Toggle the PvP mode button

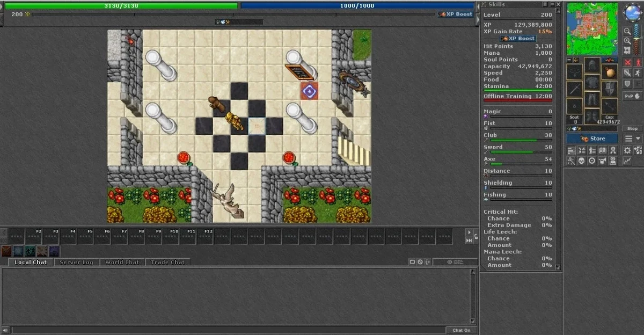tap(632, 96)
